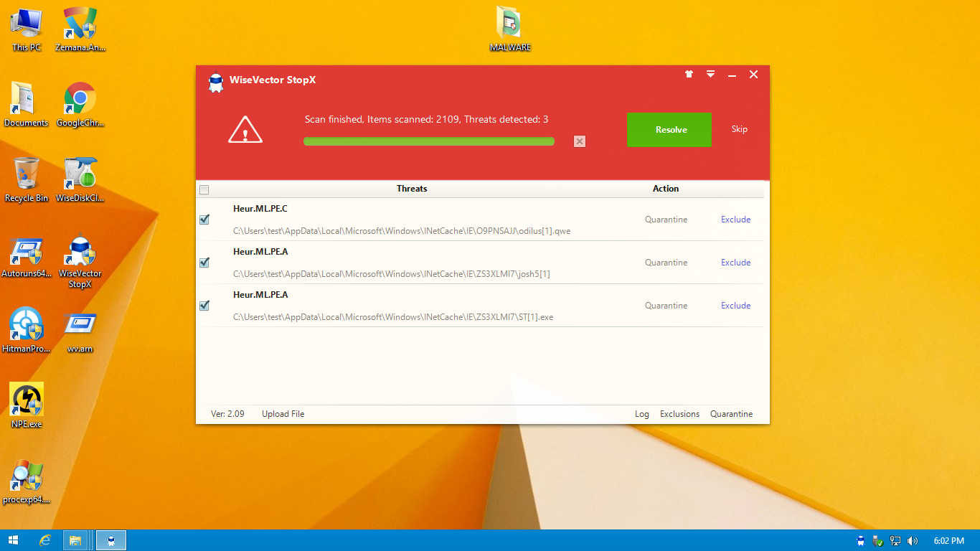Click the small X button beside the scan progress bar
Image resolution: width=980 pixels, height=551 pixels.
point(580,141)
